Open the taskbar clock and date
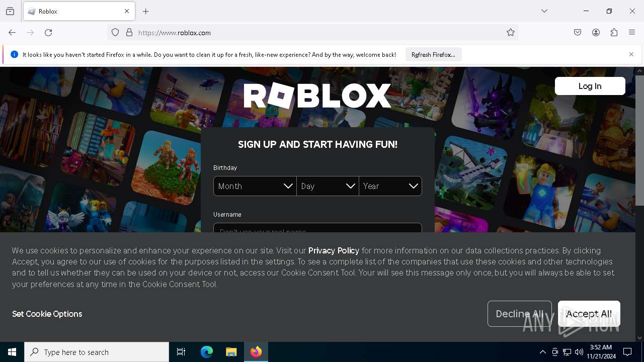 [601, 352]
